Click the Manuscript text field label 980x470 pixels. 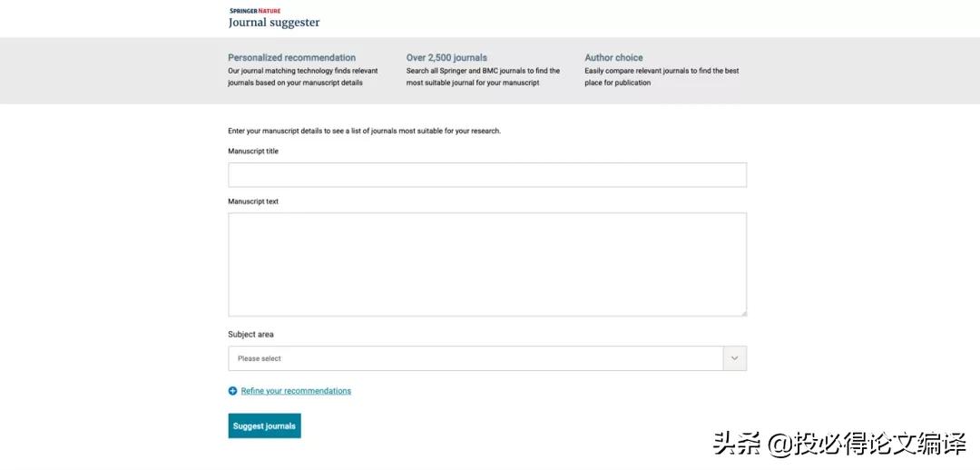[253, 201]
